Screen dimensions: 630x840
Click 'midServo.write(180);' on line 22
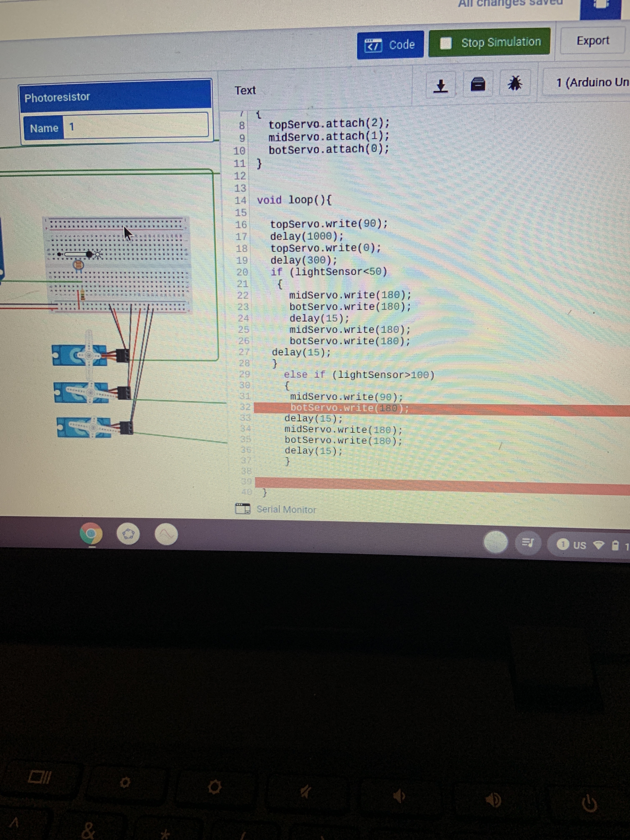[350, 295]
